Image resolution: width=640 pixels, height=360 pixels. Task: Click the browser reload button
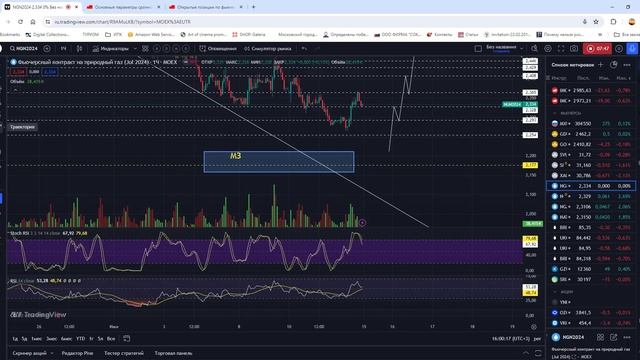pos(20,22)
